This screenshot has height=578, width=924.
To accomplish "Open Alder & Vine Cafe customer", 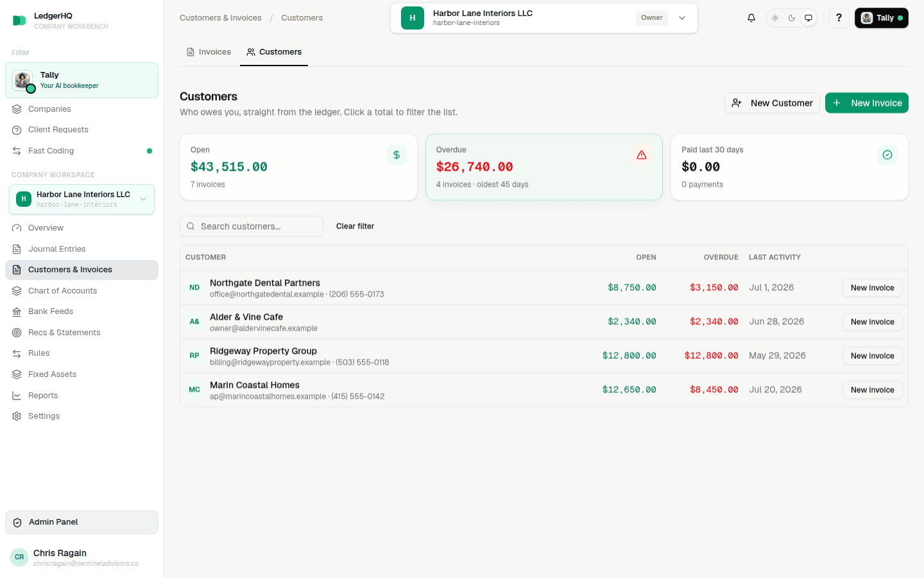I will coord(246,317).
